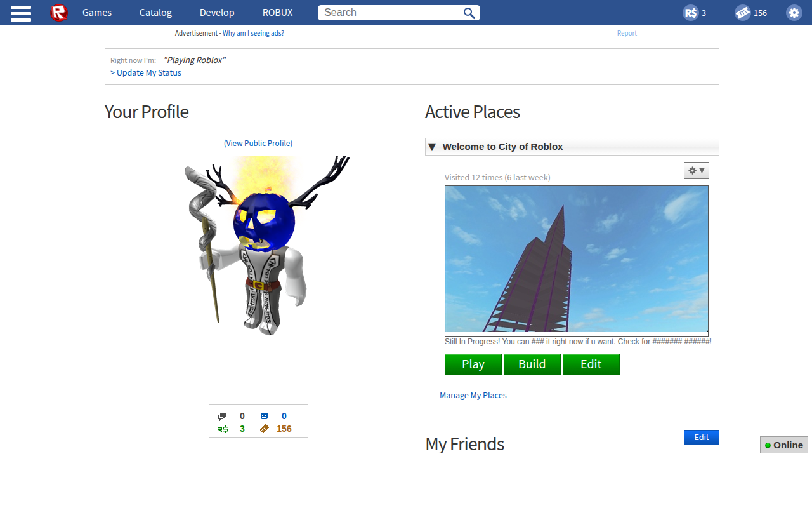The height and width of the screenshot is (508, 812).
Task: Click the green Build button
Action: [532, 364]
